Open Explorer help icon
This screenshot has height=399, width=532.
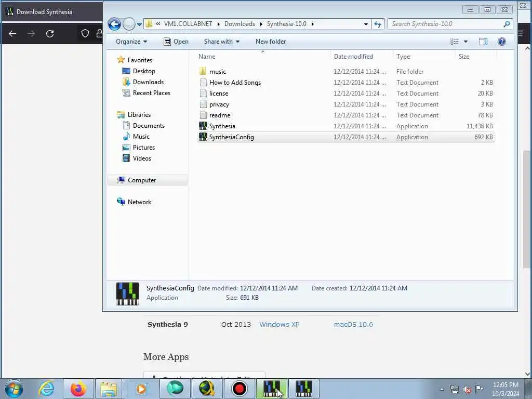click(501, 42)
